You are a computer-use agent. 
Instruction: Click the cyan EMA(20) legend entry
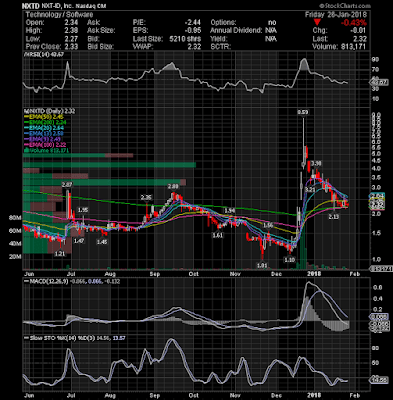[x=43, y=128]
